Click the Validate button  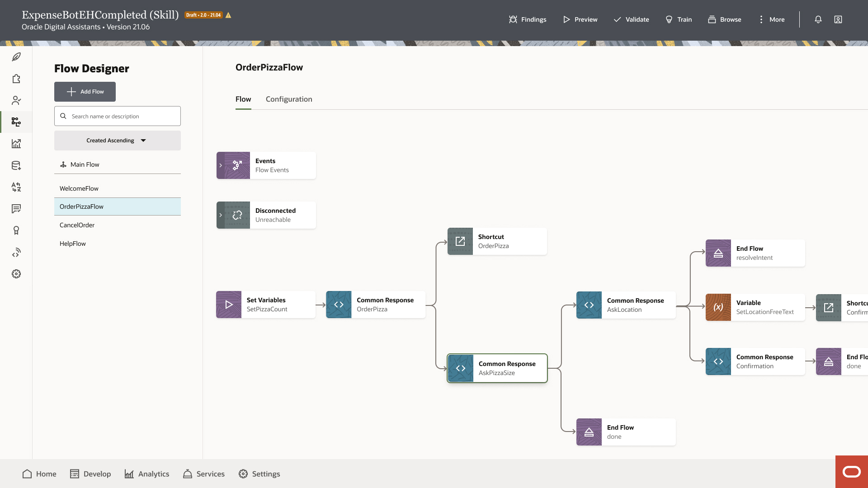(x=631, y=19)
